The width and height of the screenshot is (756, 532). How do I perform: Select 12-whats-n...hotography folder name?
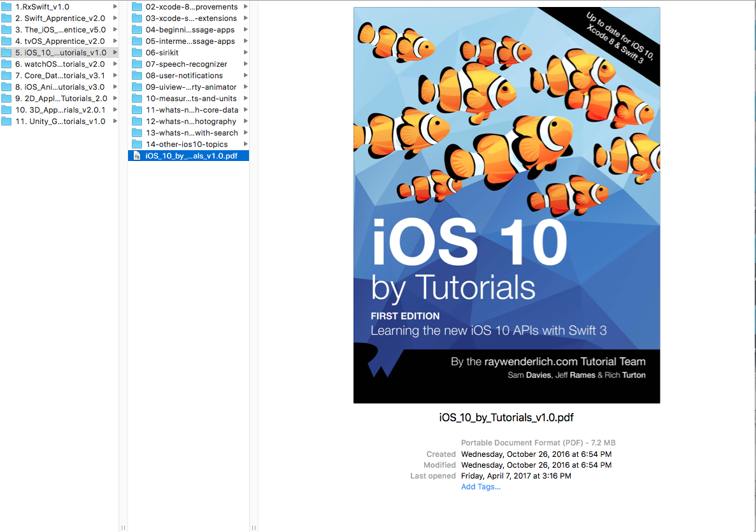point(191,122)
